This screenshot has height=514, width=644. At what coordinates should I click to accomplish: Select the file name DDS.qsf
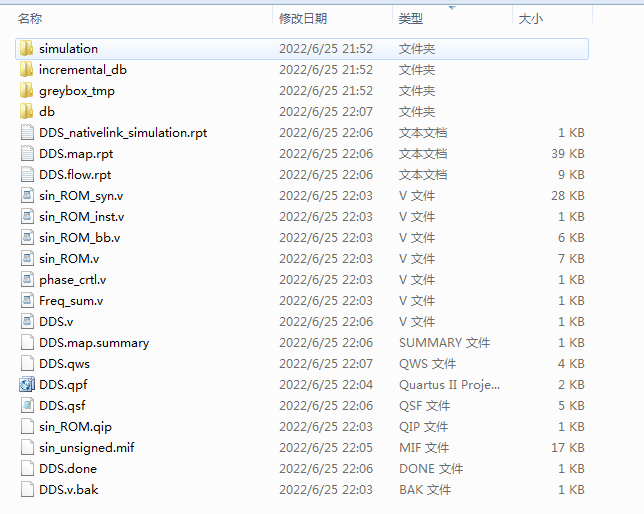point(62,406)
